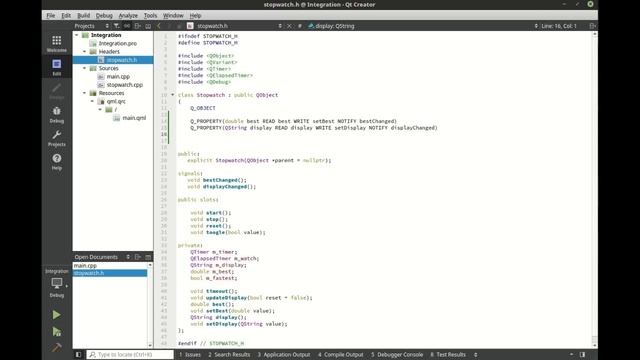640x360 pixels.
Task: Open the Edit menu
Action: point(66,16)
